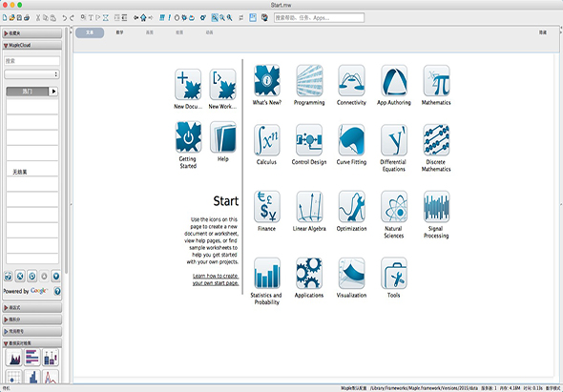Expand the blue-arrow palette header
Screen dimensions: 563x392
(x=31, y=331)
